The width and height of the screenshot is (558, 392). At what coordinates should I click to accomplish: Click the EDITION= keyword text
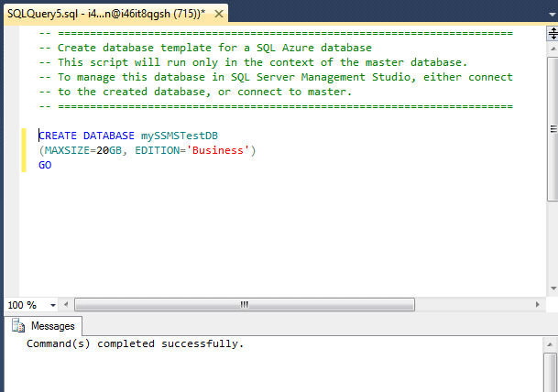(160, 150)
